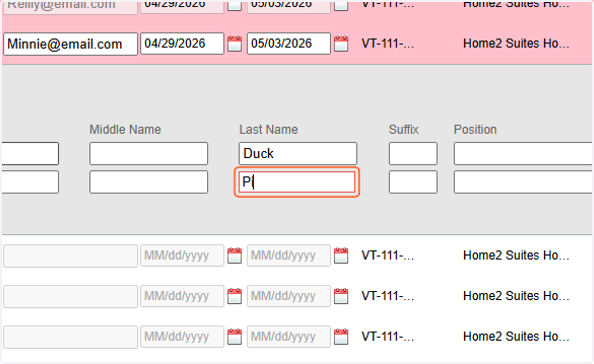Focus first MM/dd/yyyy field in first blank row

click(182, 256)
